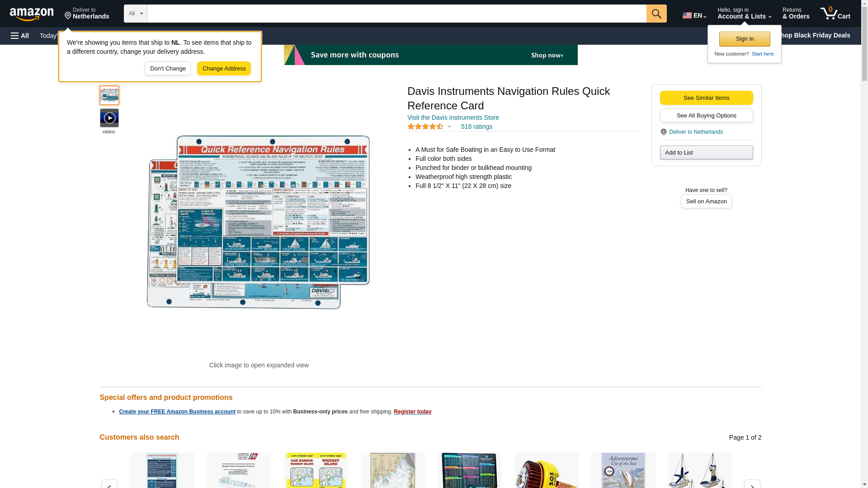Screen dimensions: 868x488
Task: Click Visit the Davis Instruments Store link
Action: [x=453, y=117]
